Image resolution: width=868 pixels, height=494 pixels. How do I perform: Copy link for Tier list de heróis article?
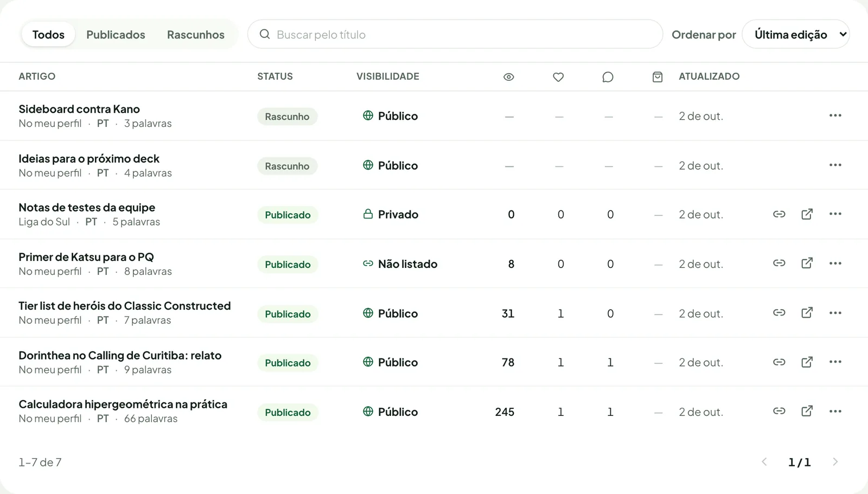779,313
